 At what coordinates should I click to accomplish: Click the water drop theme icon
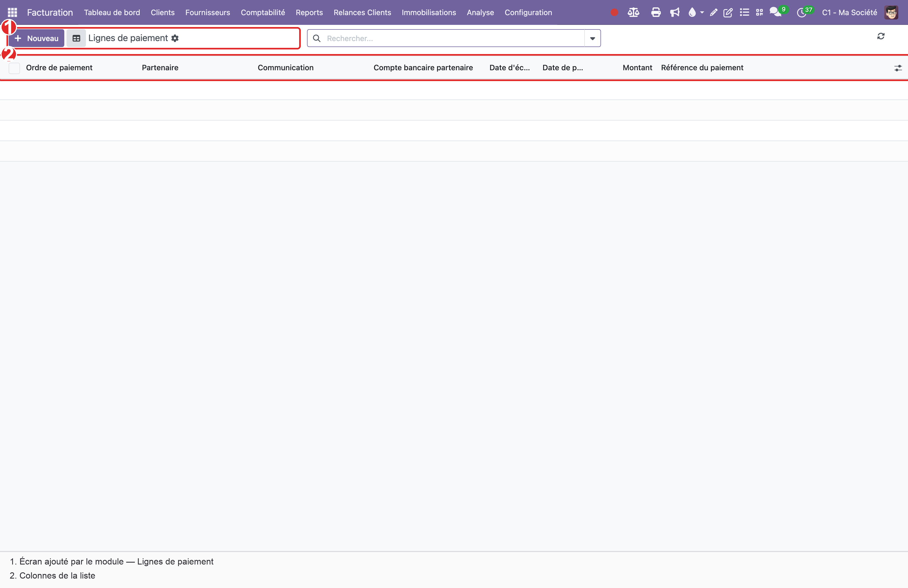[x=692, y=13]
